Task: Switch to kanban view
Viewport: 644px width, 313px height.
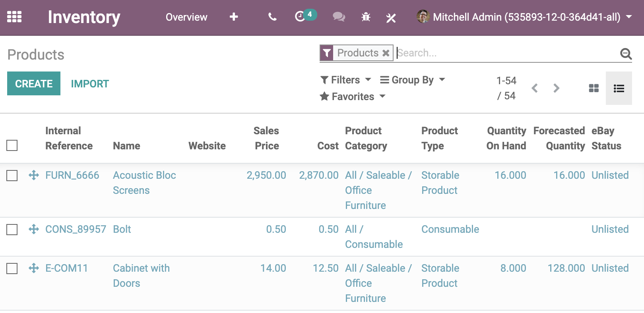Action: [x=594, y=88]
